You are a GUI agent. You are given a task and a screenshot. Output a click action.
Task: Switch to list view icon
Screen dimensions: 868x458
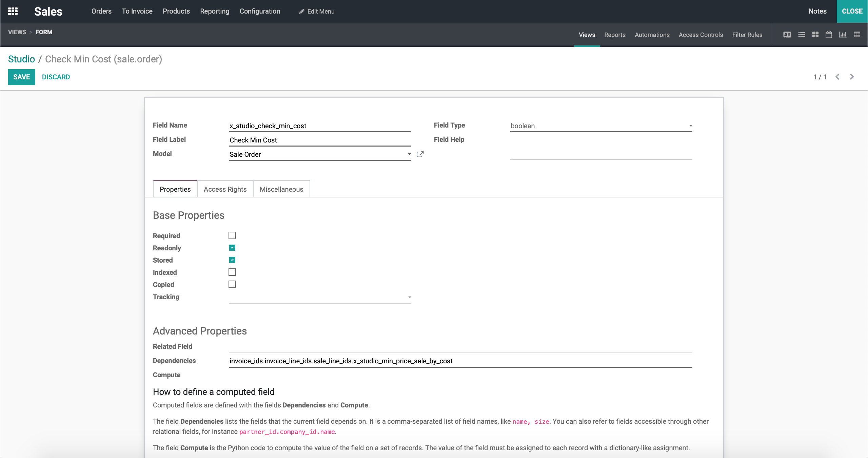tap(802, 35)
